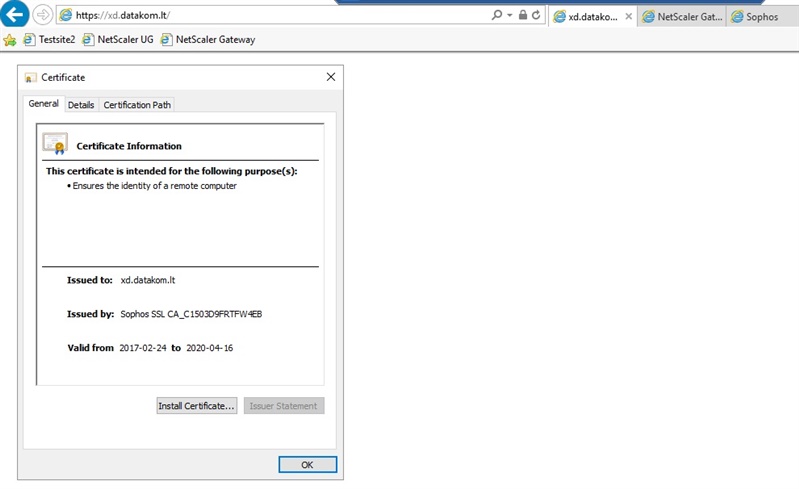Image resolution: width=799 pixels, height=489 pixels.
Task: Click the Refresh page icon
Action: coord(536,15)
